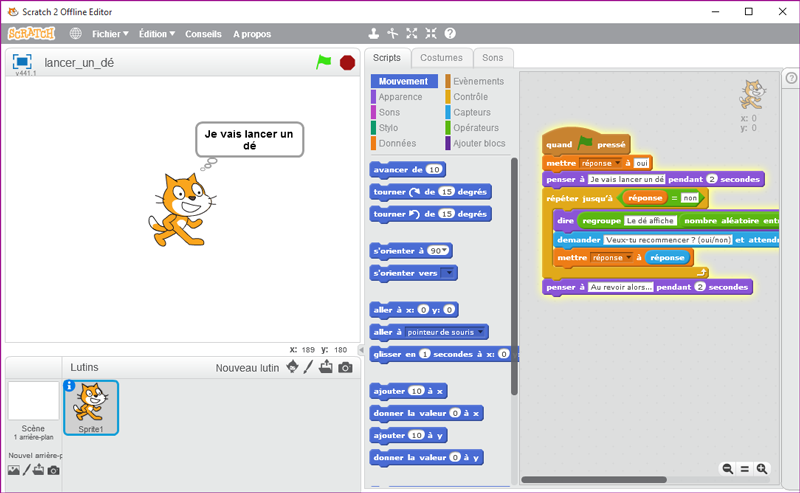Select the Contrôle block category
Viewport: 800px width, 493px height.
coord(470,97)
